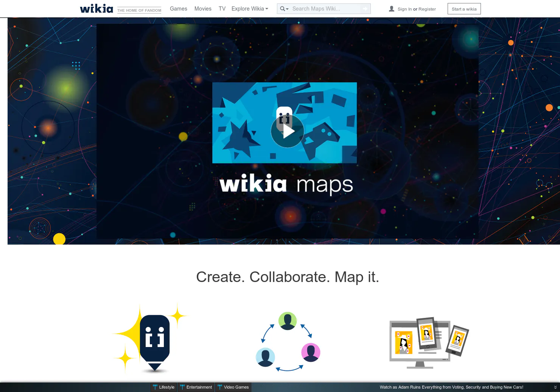
Task: Click the Start a wikia button
Action: click(x=464, y=9)
